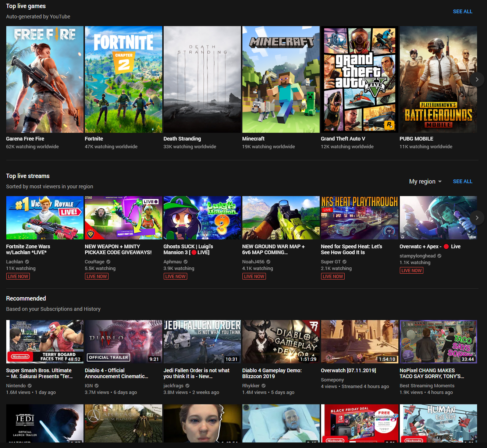Show next streams in Top live streams carousel

click(x=477, y=218)
